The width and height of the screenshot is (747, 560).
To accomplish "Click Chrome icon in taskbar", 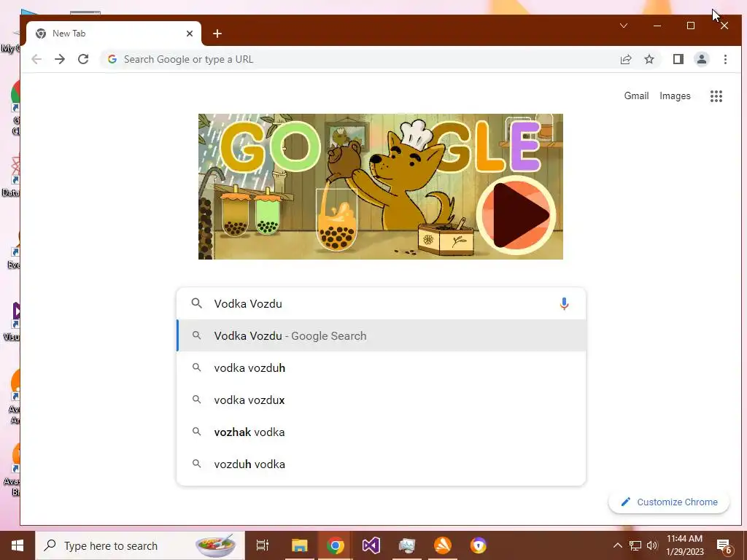I will 336,545.
